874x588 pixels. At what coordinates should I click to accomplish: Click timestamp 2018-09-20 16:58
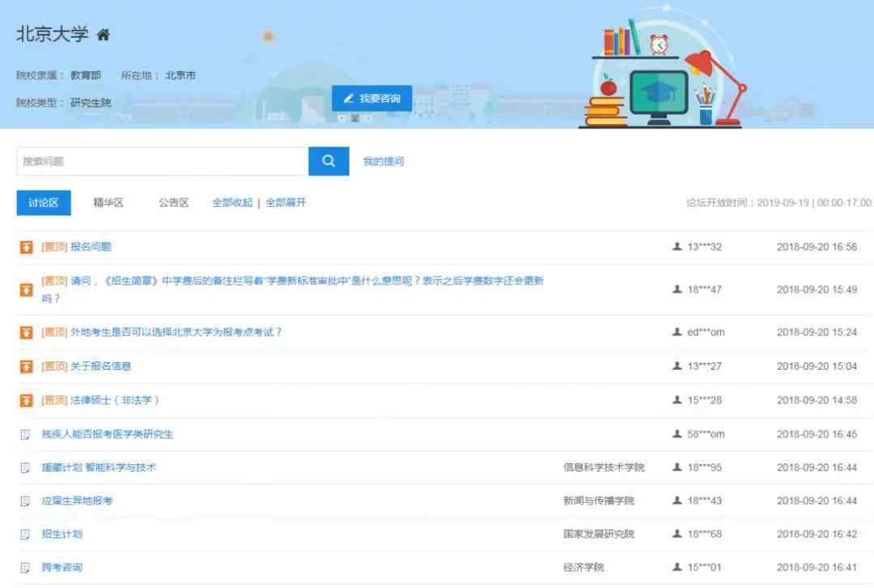tap(817, 247)
